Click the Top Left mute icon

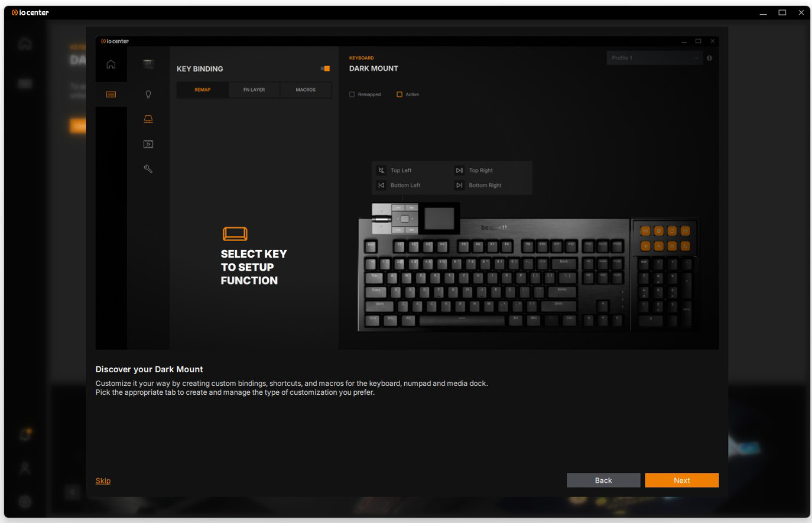click(381, 170)
